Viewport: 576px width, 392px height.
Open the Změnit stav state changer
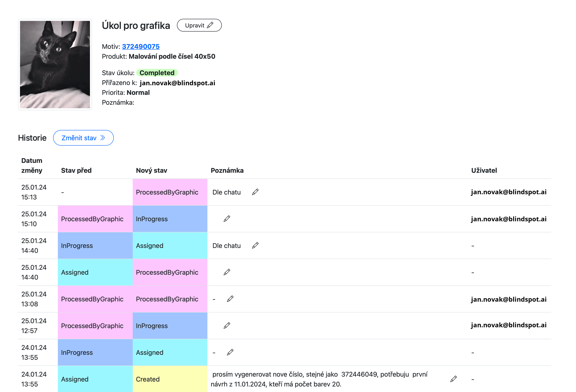(x=83, y=138)
